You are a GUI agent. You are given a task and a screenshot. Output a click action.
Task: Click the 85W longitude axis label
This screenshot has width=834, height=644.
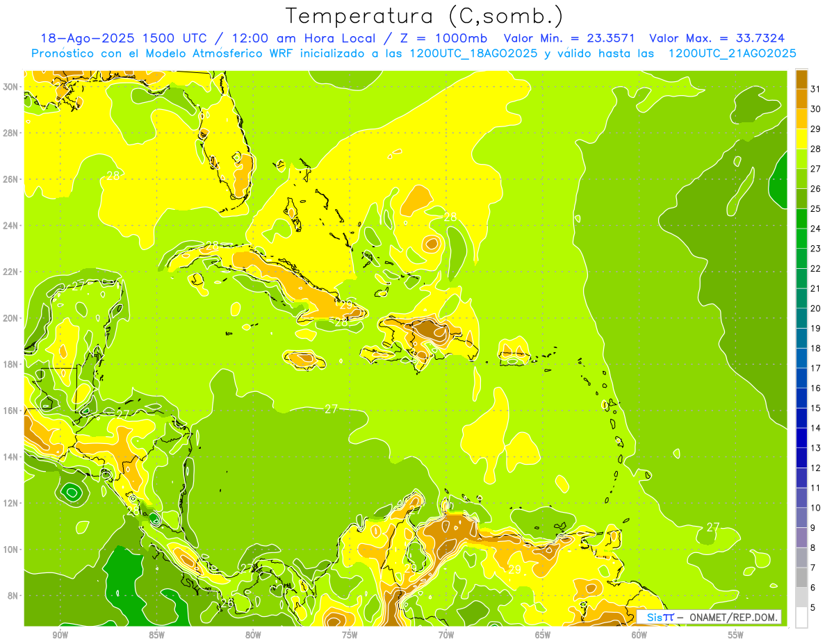156,635
